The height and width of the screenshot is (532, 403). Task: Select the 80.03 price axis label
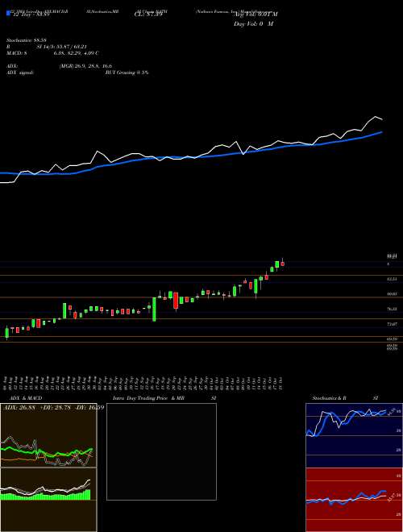392,294
